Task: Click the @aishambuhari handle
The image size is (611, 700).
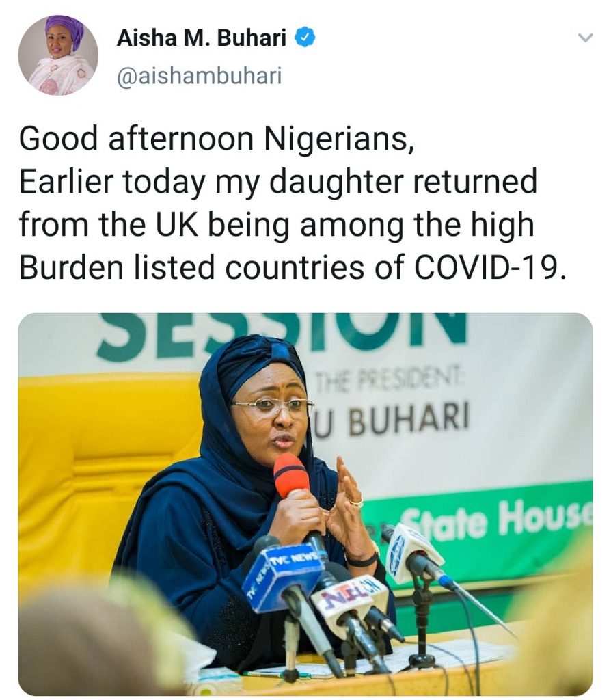Action: (x=199, y=77)
